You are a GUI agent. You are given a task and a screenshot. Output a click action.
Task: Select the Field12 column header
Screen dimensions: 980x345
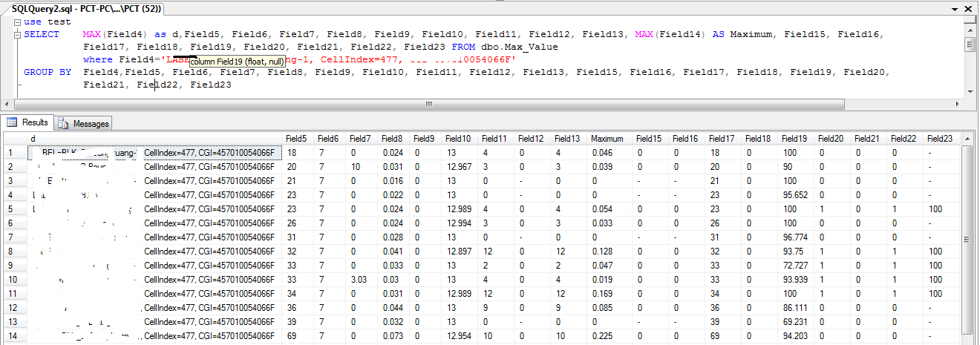(534, 139)
